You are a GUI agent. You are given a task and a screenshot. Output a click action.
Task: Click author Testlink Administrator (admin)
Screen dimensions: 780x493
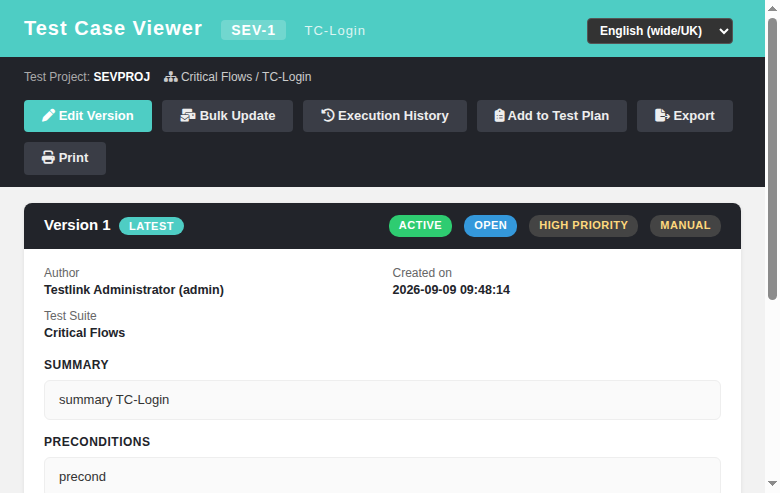point(134,290)
